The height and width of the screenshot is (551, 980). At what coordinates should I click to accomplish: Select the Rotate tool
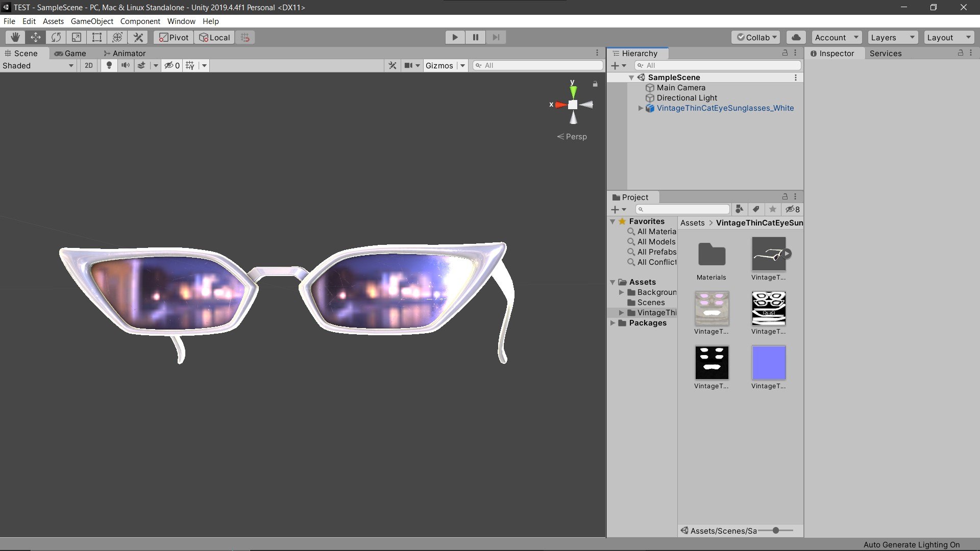(56, 37)
